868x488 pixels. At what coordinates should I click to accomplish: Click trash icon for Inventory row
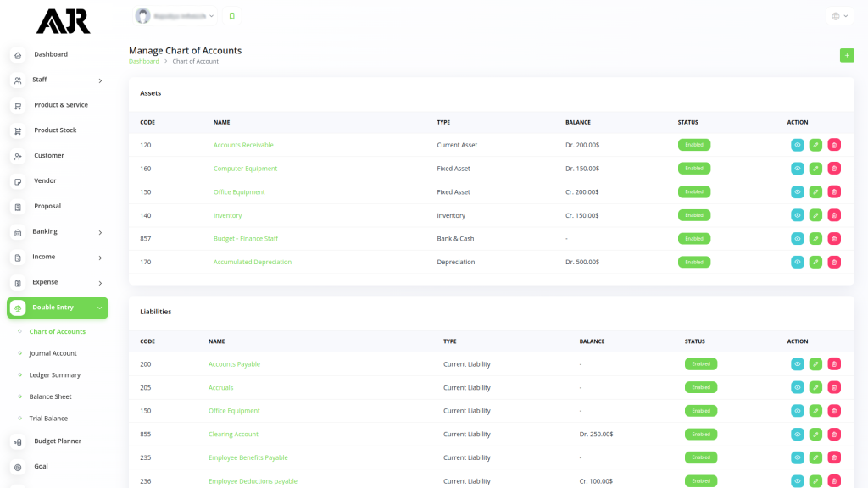tap(834, 215)
